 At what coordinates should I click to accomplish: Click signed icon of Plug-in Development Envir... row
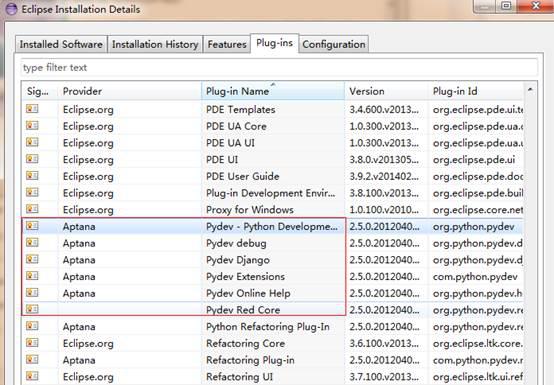[32, 192]
